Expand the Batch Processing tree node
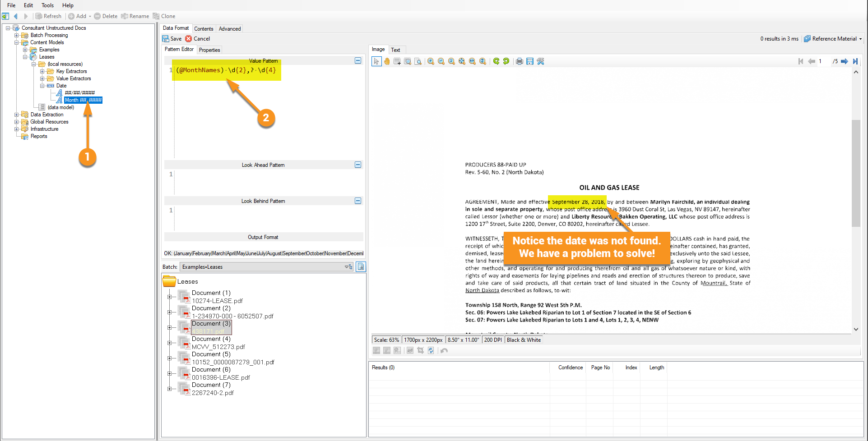The width and height of the screenshot is (868, 441). [x=17, y=35]
